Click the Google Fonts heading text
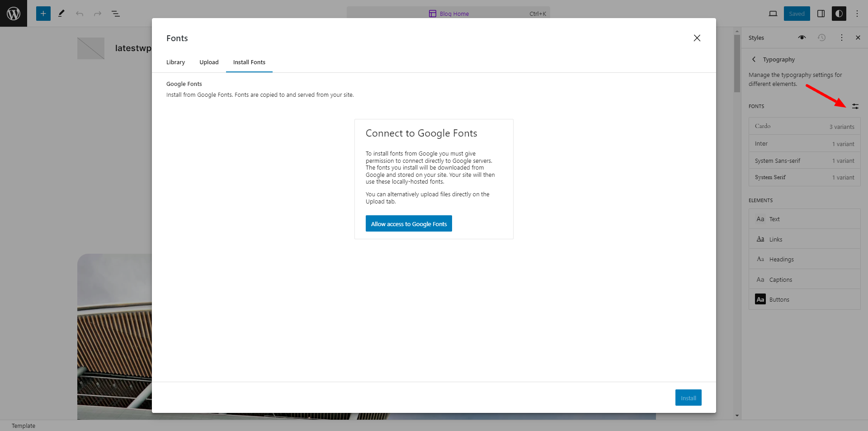 [x=184, y=84]
